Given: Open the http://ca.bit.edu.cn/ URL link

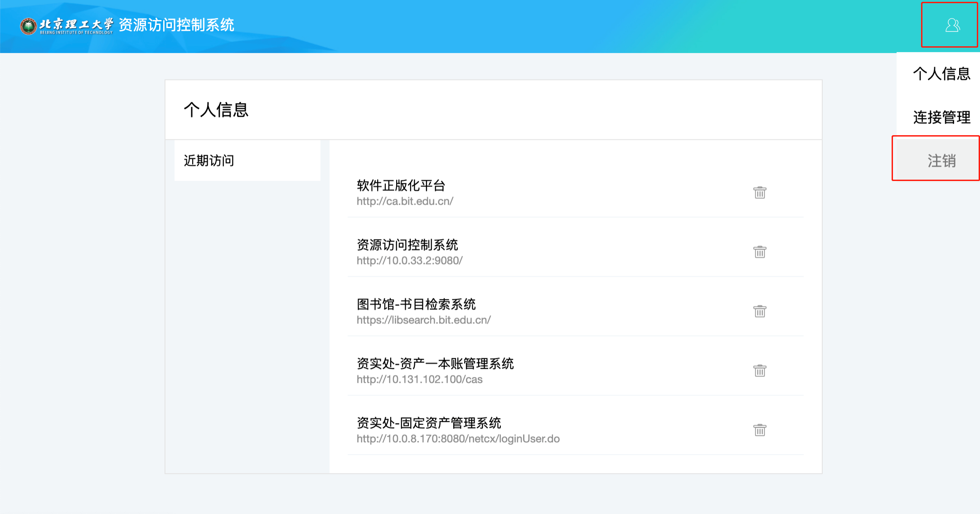Looking at the screenshot, I should 405,201.
